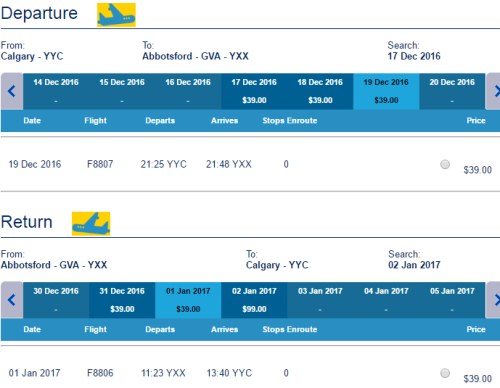The height and width of the screenshot is (388, 500).
Task: Click the 14 Dec 2016 date tab
Action: click(x=56, y=91)
